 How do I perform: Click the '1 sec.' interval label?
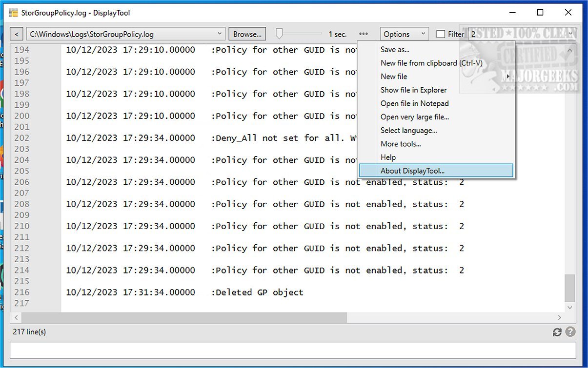(338, 34)
